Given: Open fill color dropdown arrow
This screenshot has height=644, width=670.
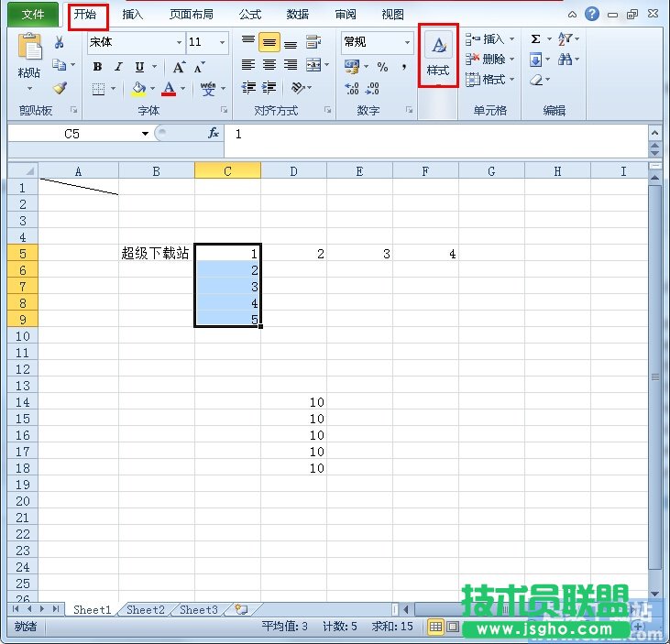Looking at the screenshot, I should [152, 89].
